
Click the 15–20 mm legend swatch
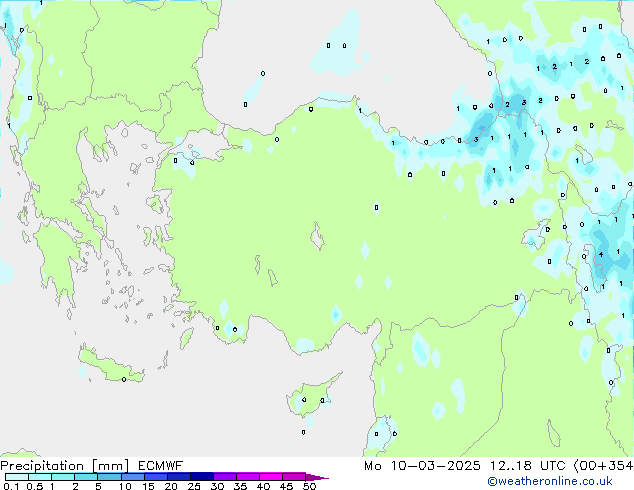155,477
